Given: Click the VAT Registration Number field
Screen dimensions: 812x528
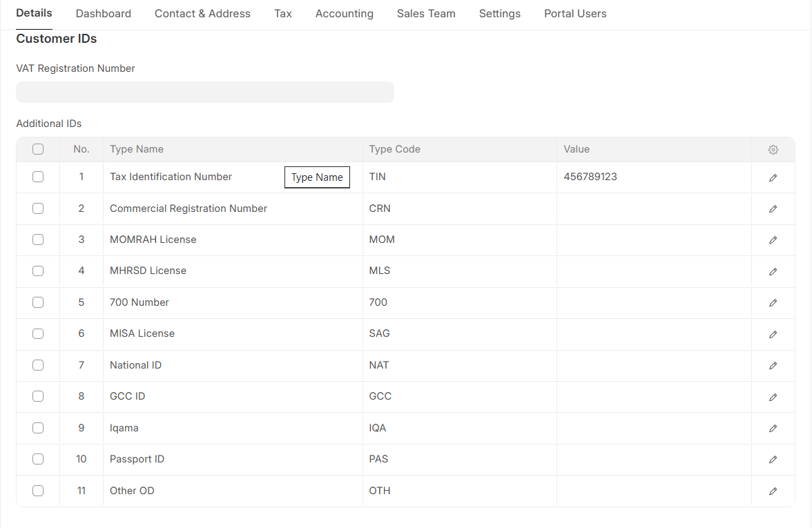Looking at the screenshot, I should (205, 92).
